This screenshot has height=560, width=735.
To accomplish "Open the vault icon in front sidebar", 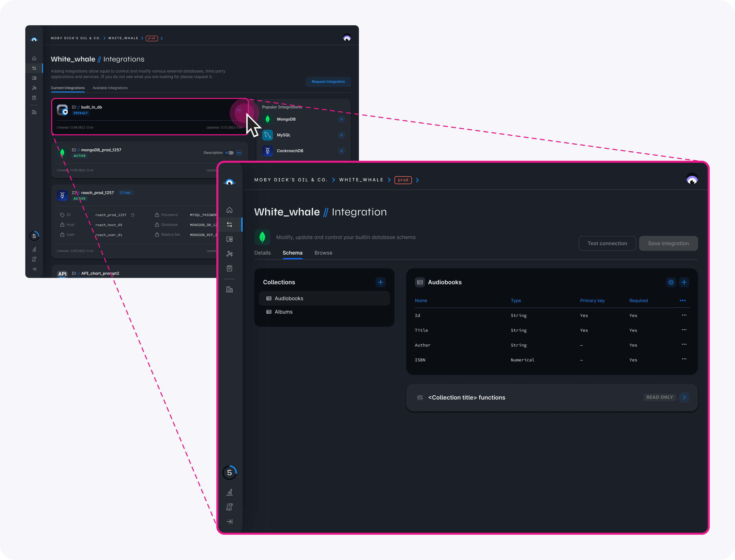I will 229,239.
